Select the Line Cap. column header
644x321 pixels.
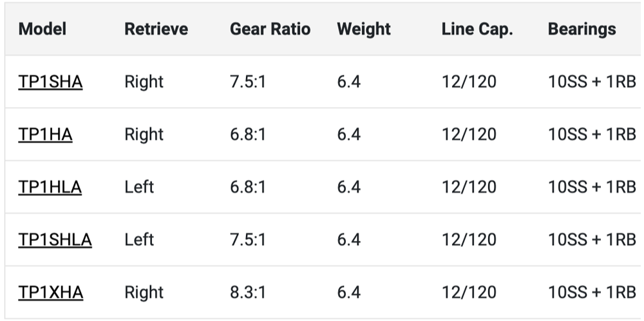coord(477,29)
